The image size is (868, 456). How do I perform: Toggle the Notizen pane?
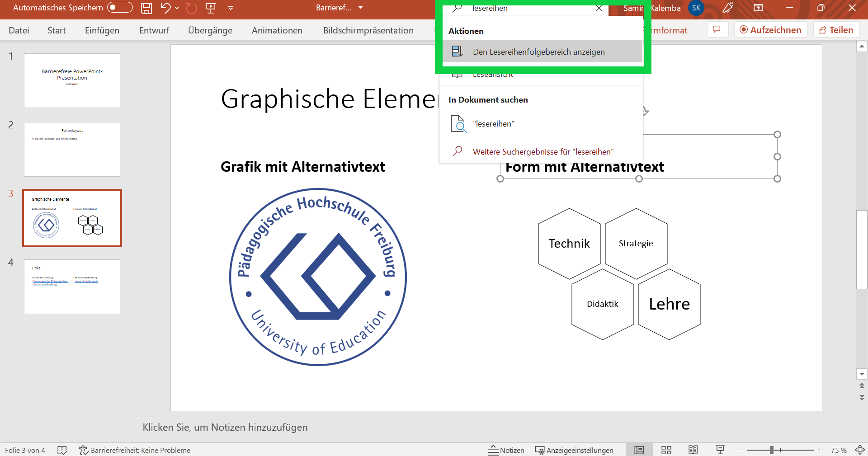[x=506, y=450]
